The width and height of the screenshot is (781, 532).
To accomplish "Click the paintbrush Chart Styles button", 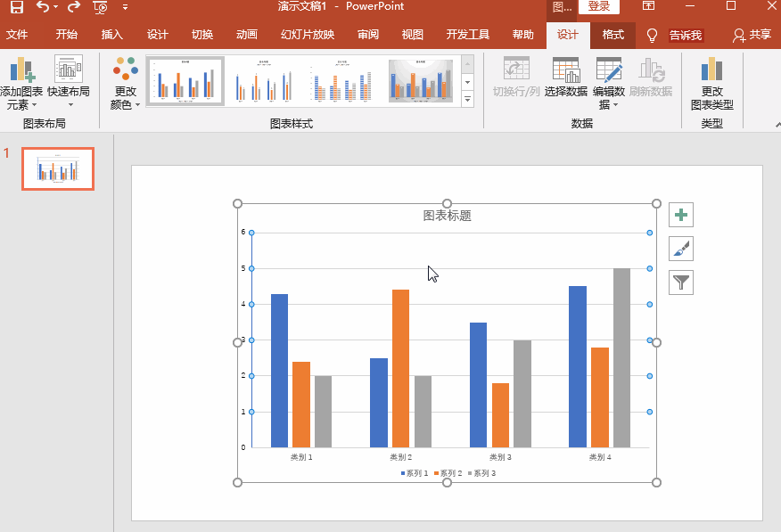I will [x=681, y=249].
